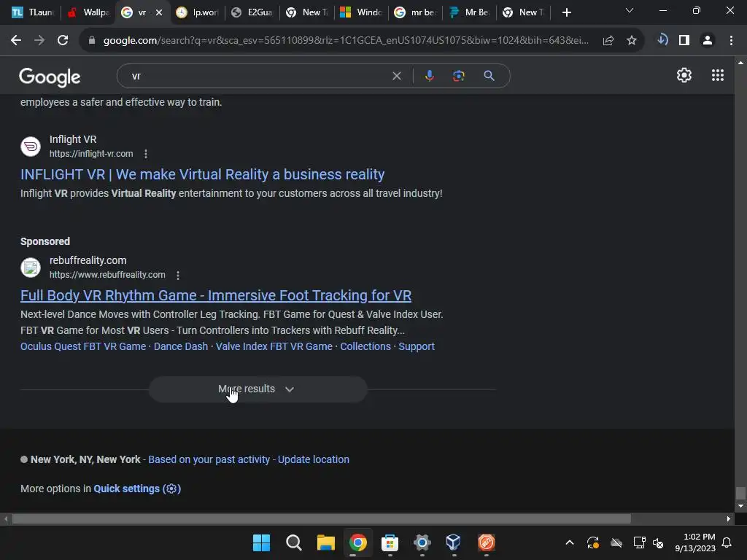The height and width of the screenshot is (560, 747).
Task: Open Windows taskbar search
Action: pos(293,542)
